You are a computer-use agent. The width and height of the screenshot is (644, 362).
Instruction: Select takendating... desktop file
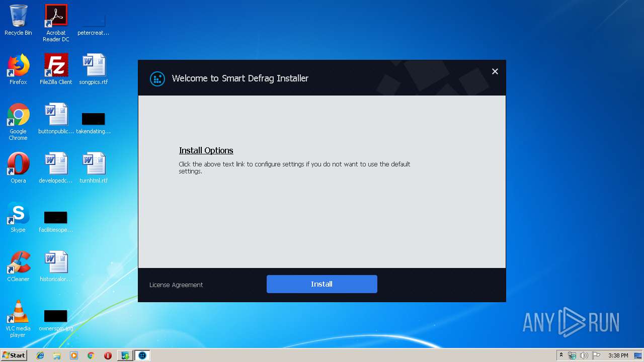pyautogui.click(x=94, y=124)
